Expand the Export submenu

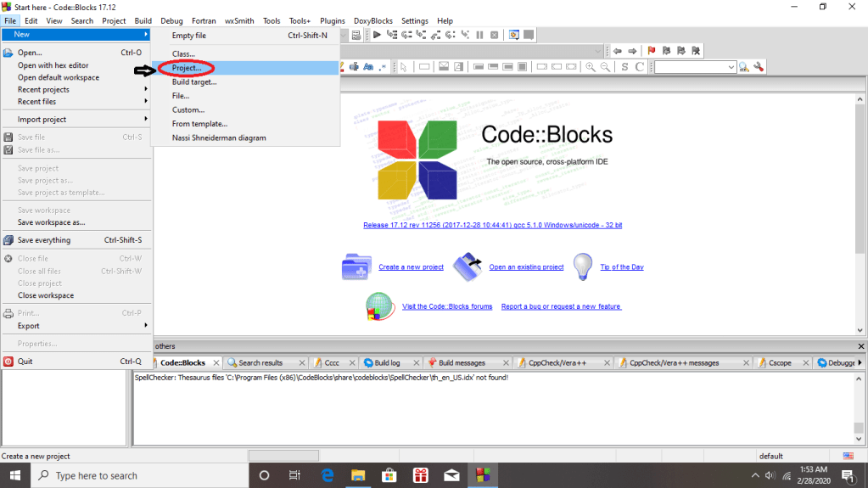click(x=76, y=326)
